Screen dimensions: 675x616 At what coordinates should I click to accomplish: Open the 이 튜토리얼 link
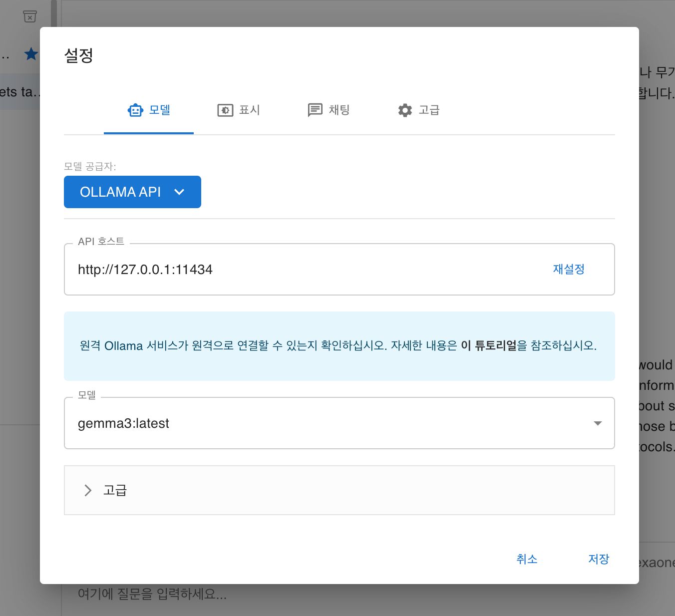(x=489, y=345)
